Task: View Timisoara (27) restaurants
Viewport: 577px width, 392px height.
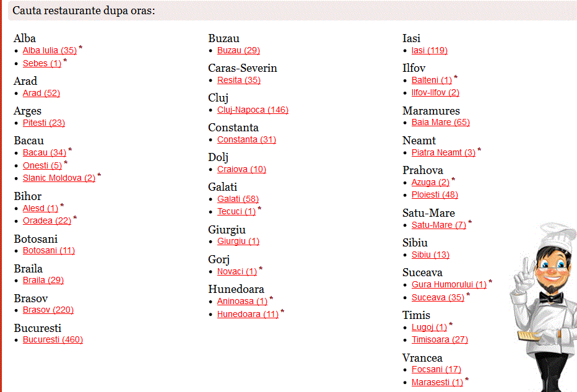Action: (x=440, y=340)
